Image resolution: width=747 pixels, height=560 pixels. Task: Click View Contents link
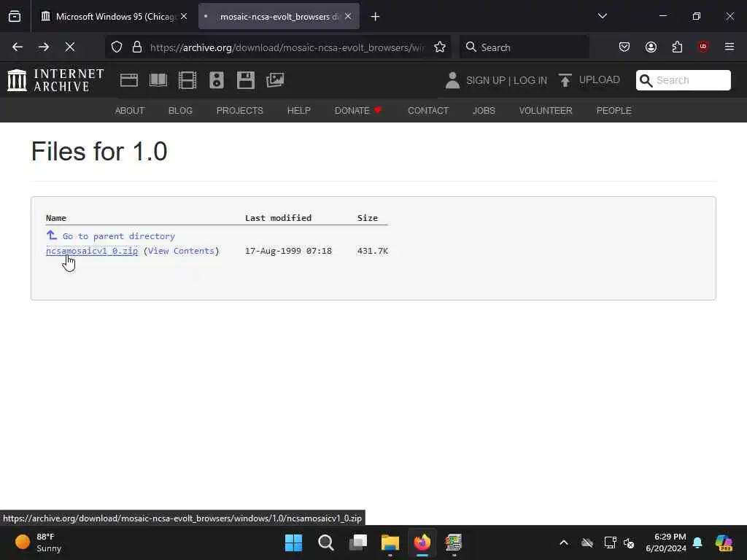click(x=181, y=251)
